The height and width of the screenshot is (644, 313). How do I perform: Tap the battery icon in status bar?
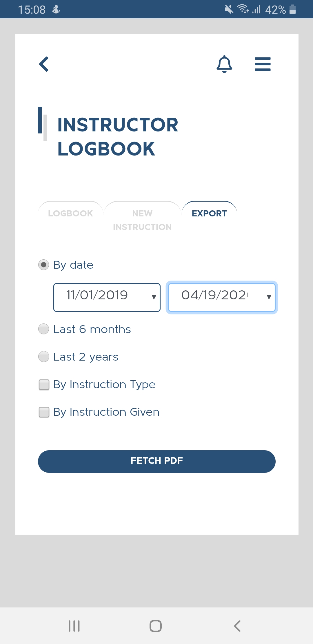pos(293,9)
